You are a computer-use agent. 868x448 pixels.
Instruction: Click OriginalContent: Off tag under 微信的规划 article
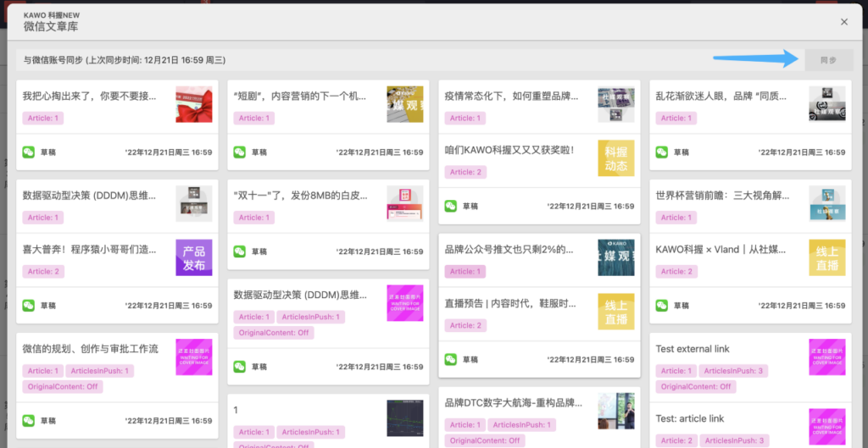pos(63,387)
